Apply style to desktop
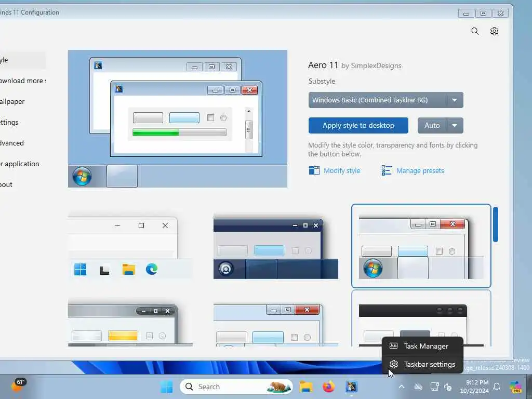Viewport: 532px width, 399px height. point(358,126)
